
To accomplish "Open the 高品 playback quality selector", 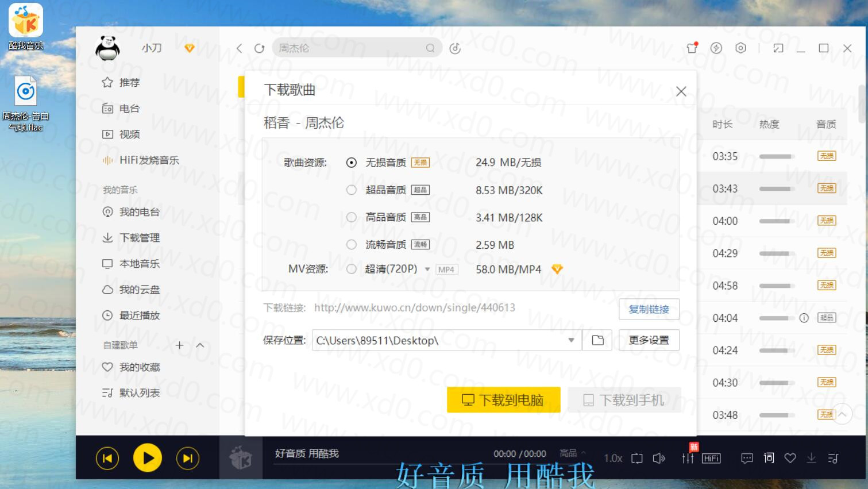I will [573, 453].
